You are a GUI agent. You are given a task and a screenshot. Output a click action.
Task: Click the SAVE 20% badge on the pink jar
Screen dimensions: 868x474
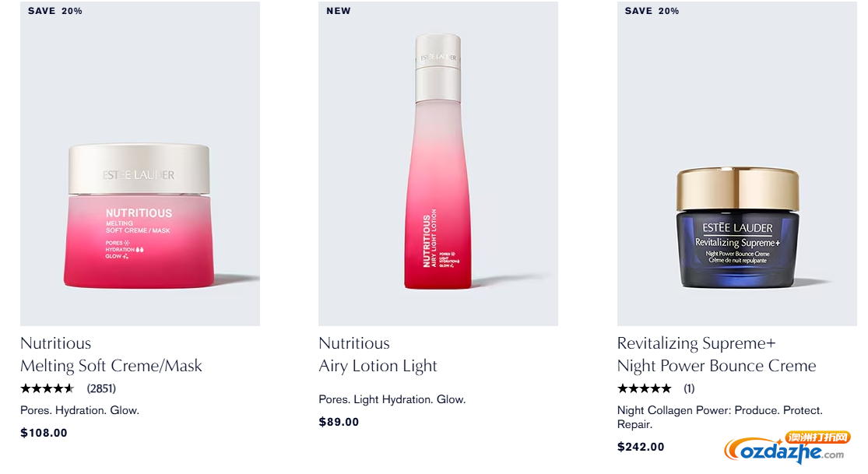[x=54, y=11]
